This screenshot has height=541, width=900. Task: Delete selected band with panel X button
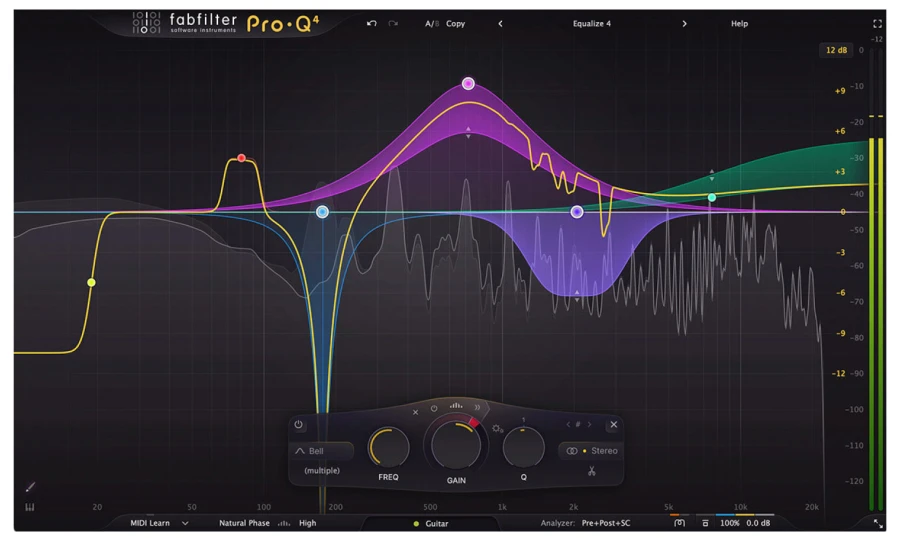[614, 425]
